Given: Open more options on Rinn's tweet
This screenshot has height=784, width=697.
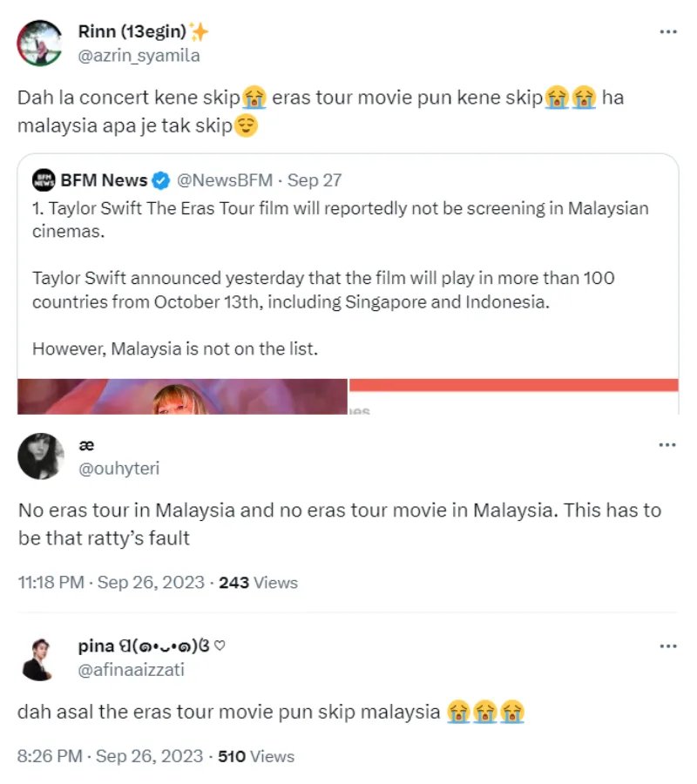Looking at the screenshot, I should [667, 32].
